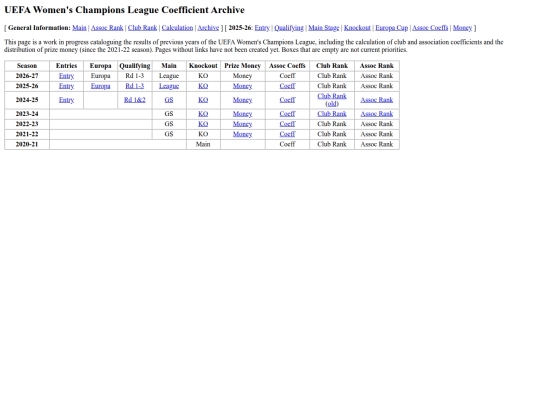Open the Money link for season 2025-26
Image resolution: width=540 pixels, height=405 pixels.
click(x=242, y=86)
